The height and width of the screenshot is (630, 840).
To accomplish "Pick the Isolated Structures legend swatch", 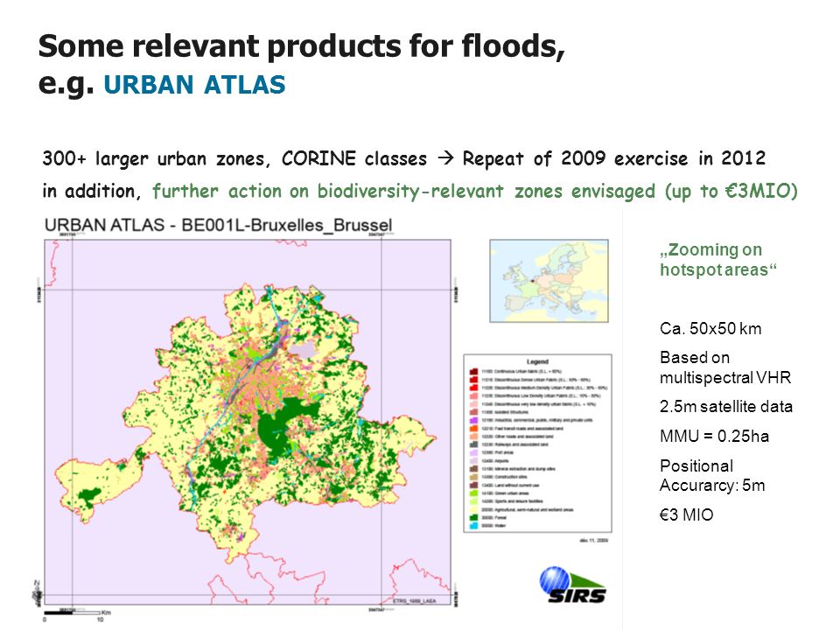I will [x=473, y=412].
